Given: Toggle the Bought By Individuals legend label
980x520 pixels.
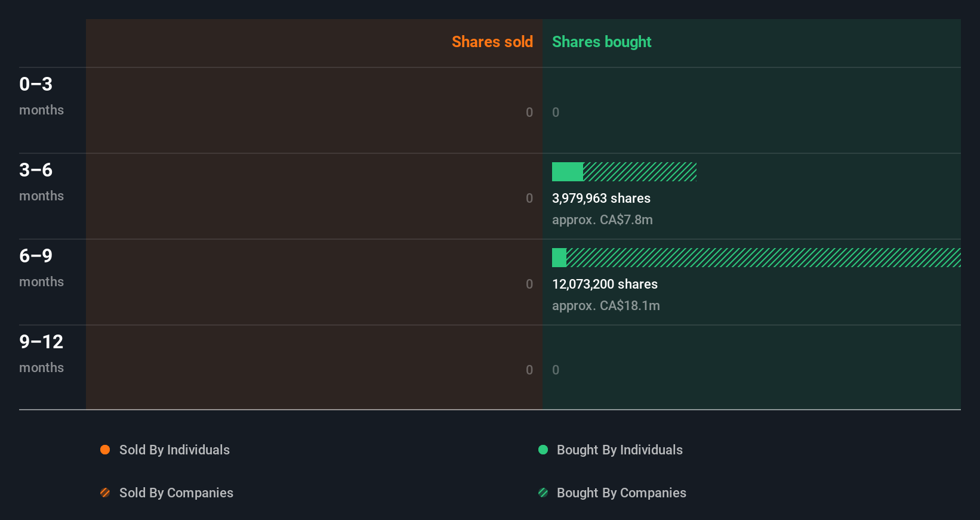Looking at the screenshot, I should [x=620, y=450].
